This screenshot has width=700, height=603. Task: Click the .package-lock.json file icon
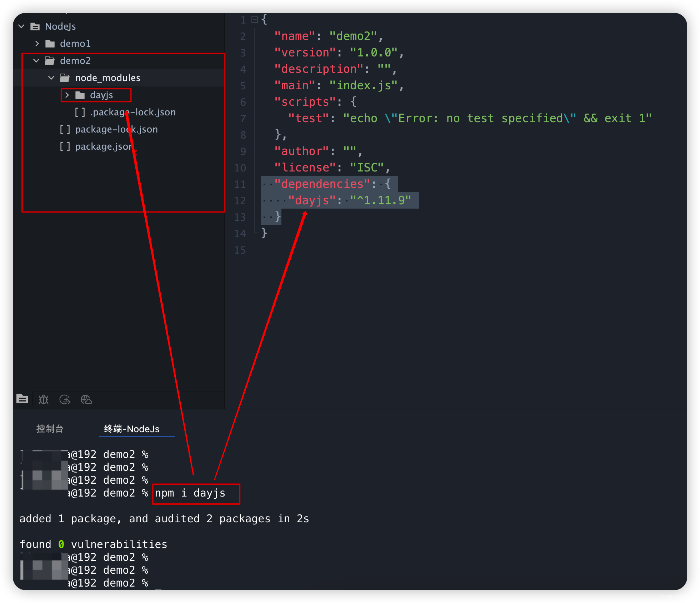point(80,112)
